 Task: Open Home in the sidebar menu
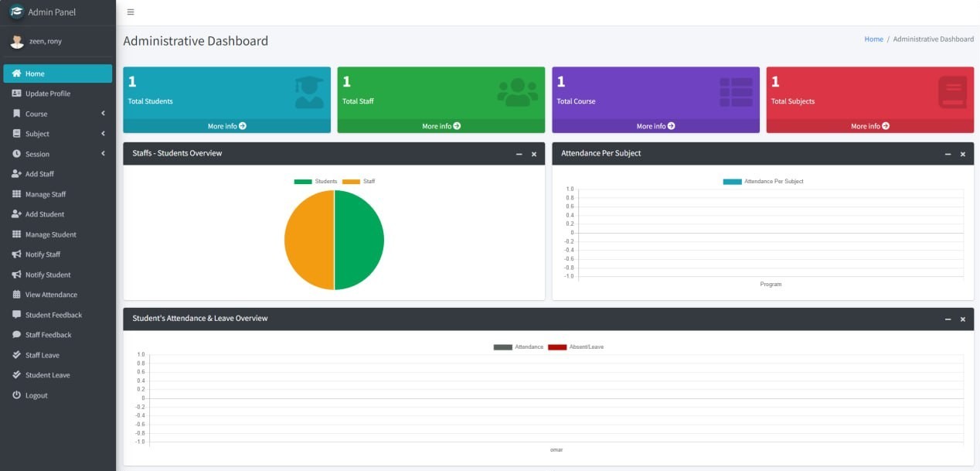(x=58, y=73)
